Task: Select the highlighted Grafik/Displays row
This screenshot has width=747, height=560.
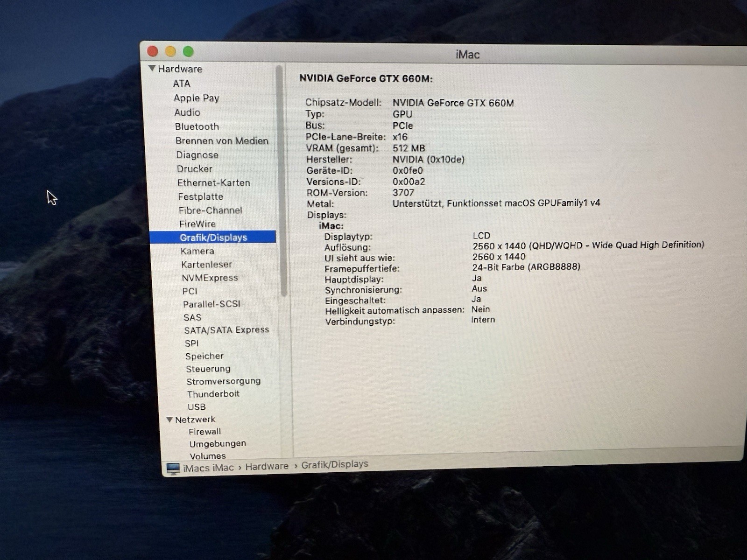Action: 213,237
